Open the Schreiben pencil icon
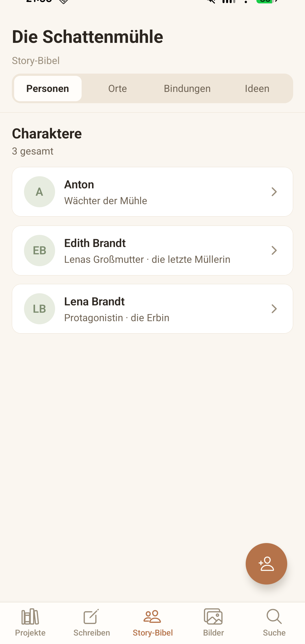Screen dimensions: 305x644 point(91,616)
